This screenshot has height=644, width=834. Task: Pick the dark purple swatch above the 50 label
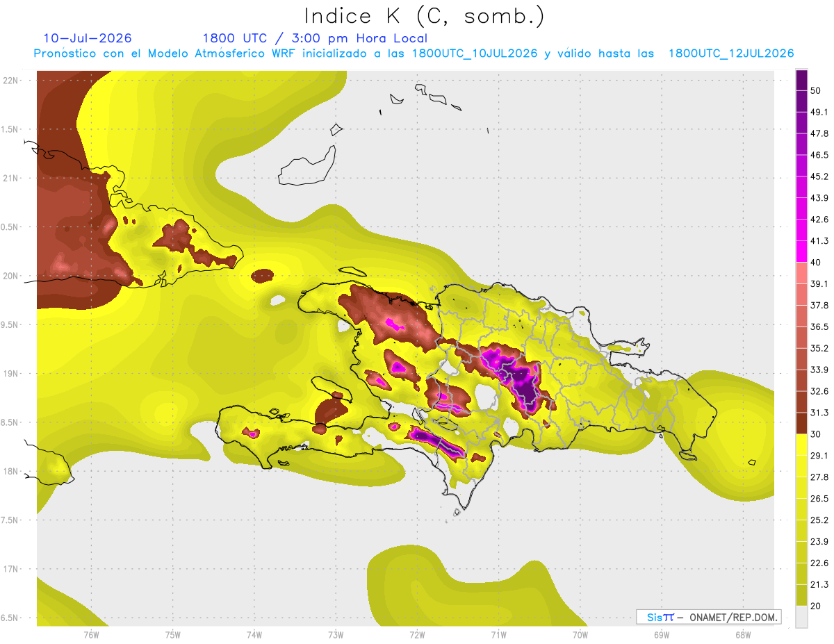pyautogui.click(x=801, y=81)
